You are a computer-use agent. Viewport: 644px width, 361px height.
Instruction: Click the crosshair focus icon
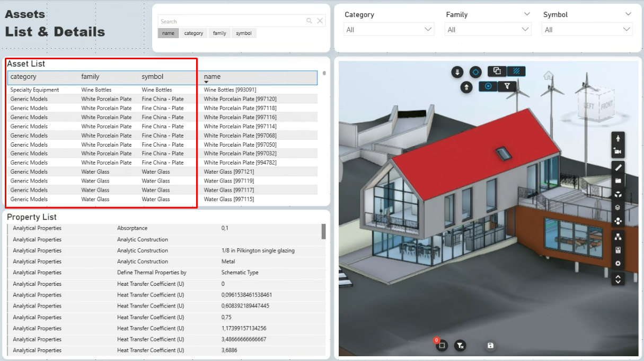[x=475, y=71]
